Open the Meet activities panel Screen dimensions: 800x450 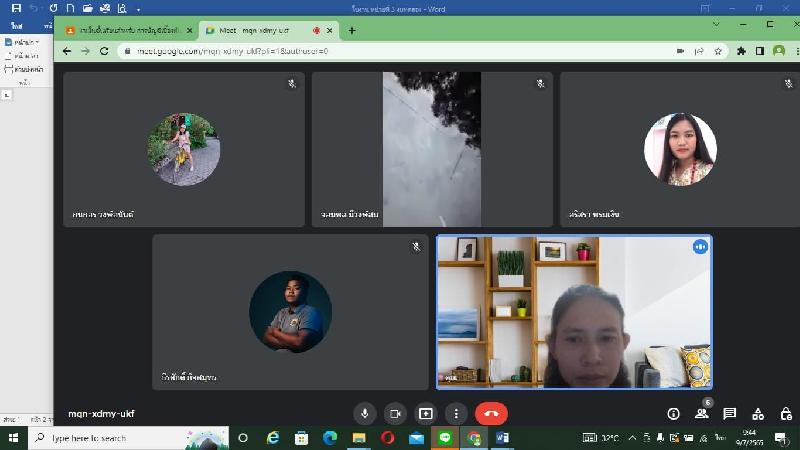click(x=758, y=414)
